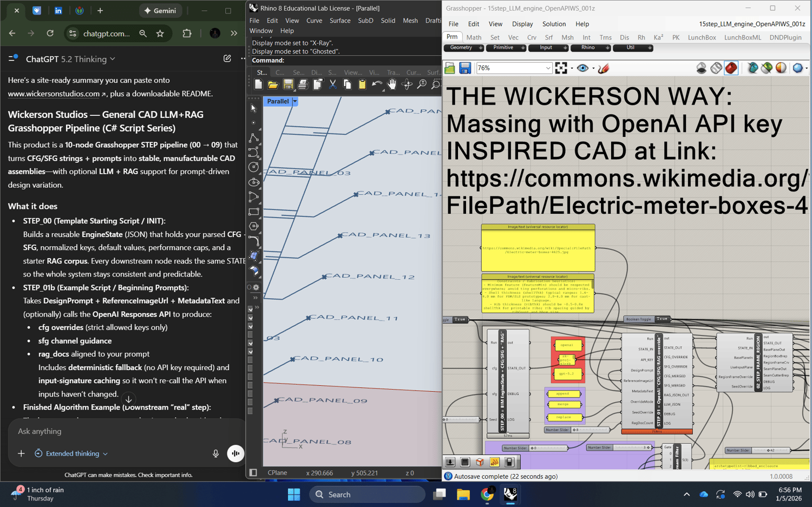Switch Grasshopper to wireframe preview mode
The image size is (812, 507).
716,68
